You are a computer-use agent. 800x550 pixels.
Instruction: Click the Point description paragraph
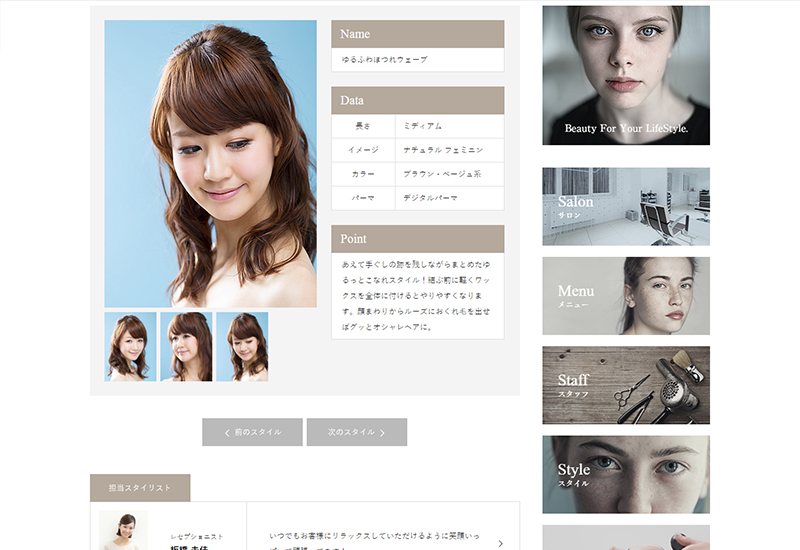tap(416, 296)
